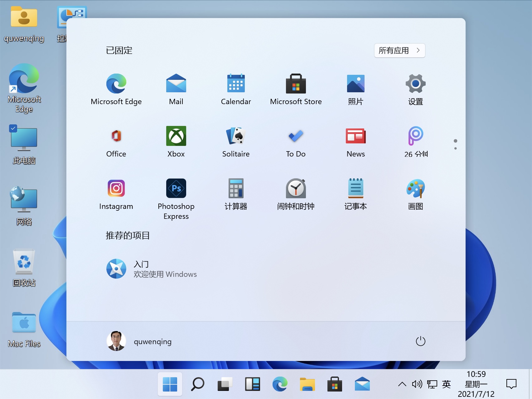Select the Microsoft Edge desktop shortcut
Viewport: 532px width, 399px height.
(24, 88)
